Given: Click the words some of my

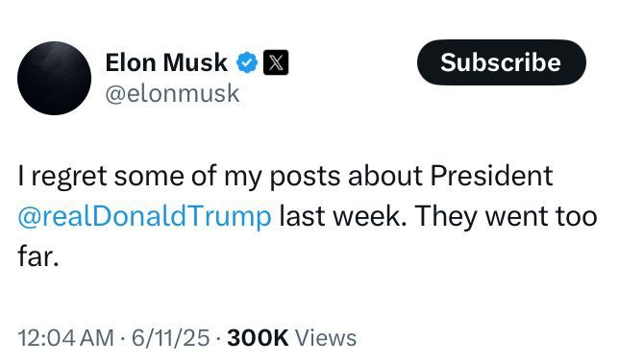Looking at the screenshot, I should [188, 177].
